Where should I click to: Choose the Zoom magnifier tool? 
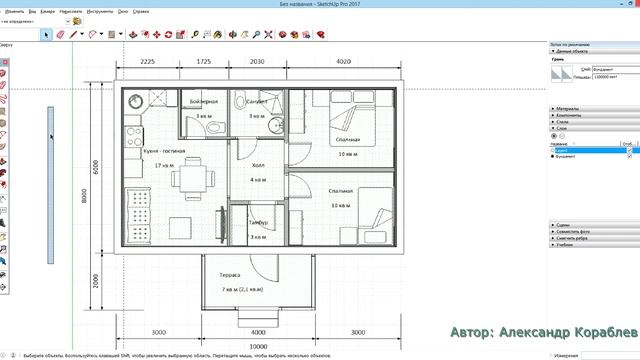click(x=256, y=35)
